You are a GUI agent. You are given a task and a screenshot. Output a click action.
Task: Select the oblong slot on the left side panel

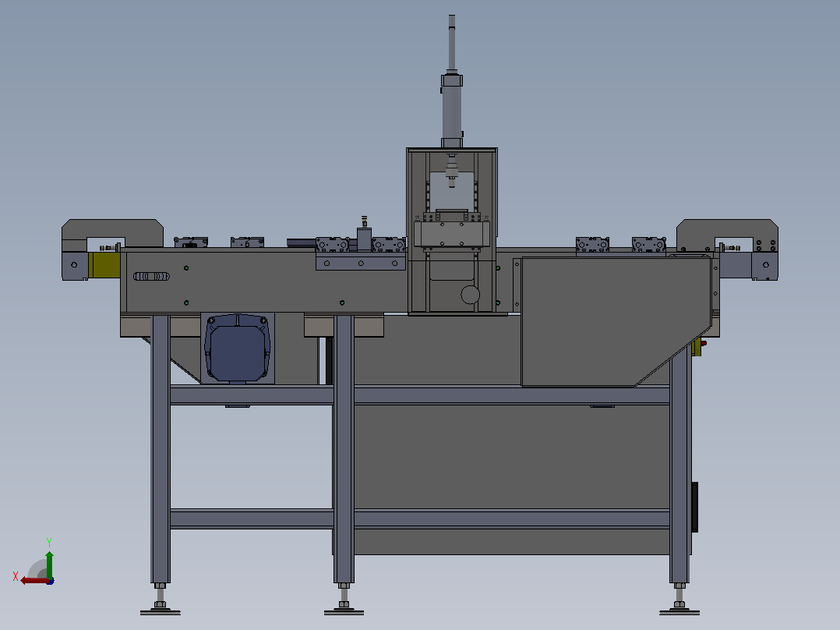pos(151,276)
